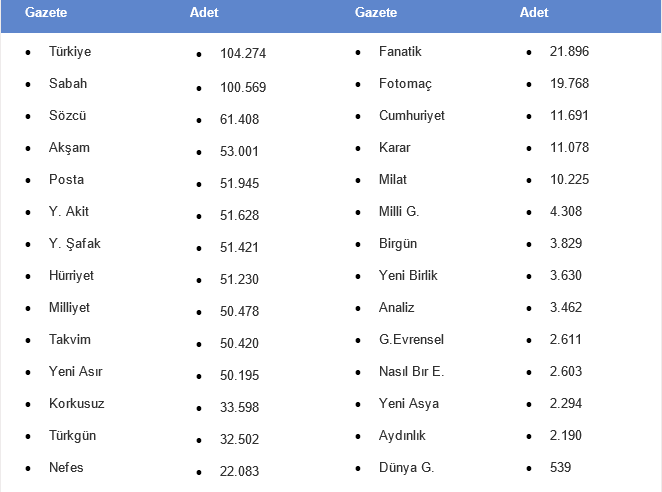Click the Milliyet list entry
The image size is (662, 492).
(69, 307)
